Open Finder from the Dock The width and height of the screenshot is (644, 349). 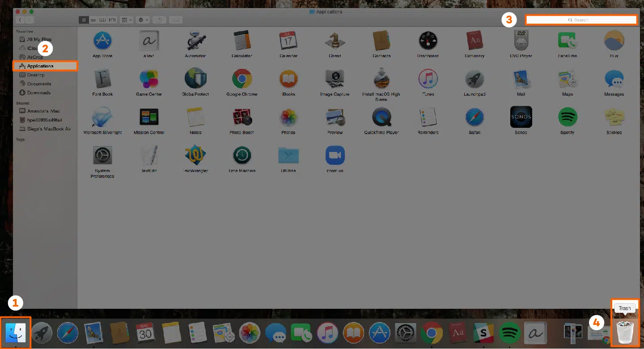16,332
